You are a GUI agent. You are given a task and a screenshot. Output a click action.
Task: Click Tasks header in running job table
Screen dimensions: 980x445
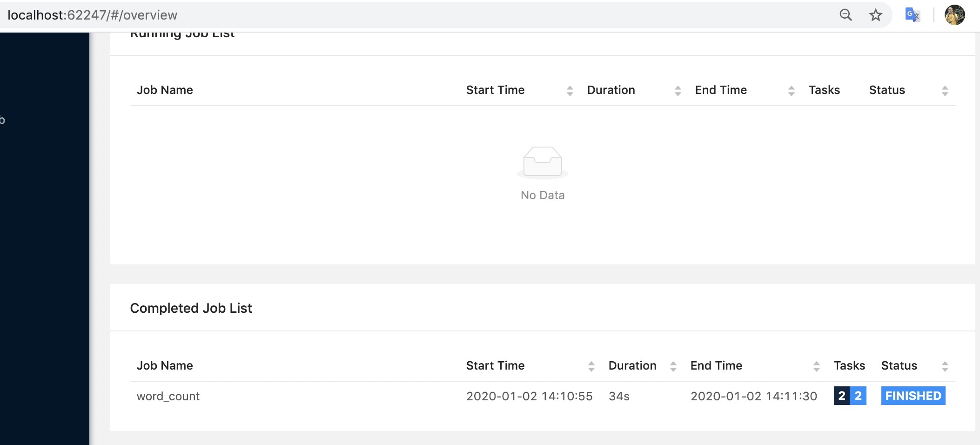824,90
